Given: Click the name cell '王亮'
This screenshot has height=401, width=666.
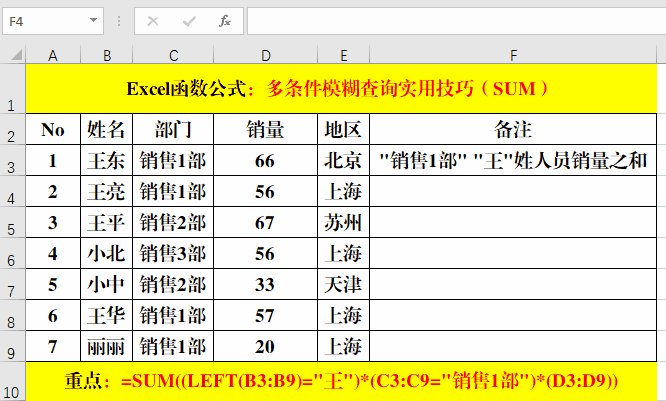Looking at the screenshot, I should point(107,191).
